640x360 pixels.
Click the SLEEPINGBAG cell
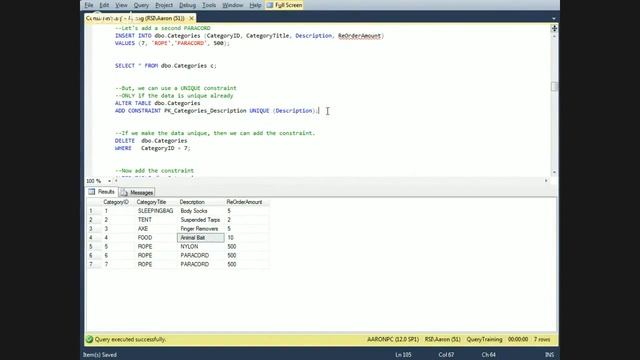click(x=156, y=211)
